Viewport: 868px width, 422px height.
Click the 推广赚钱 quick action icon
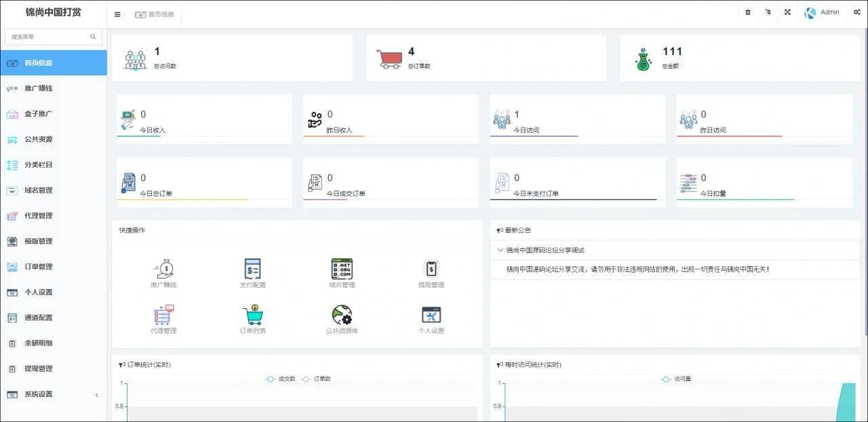tap(163, 269)
